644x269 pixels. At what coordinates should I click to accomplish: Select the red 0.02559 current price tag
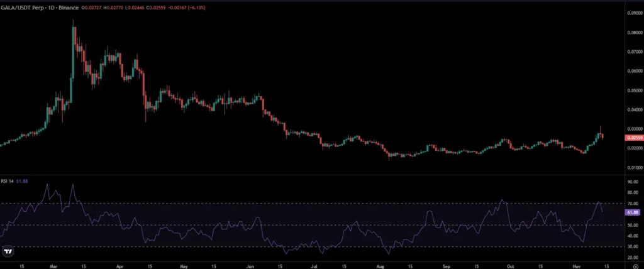633,138
